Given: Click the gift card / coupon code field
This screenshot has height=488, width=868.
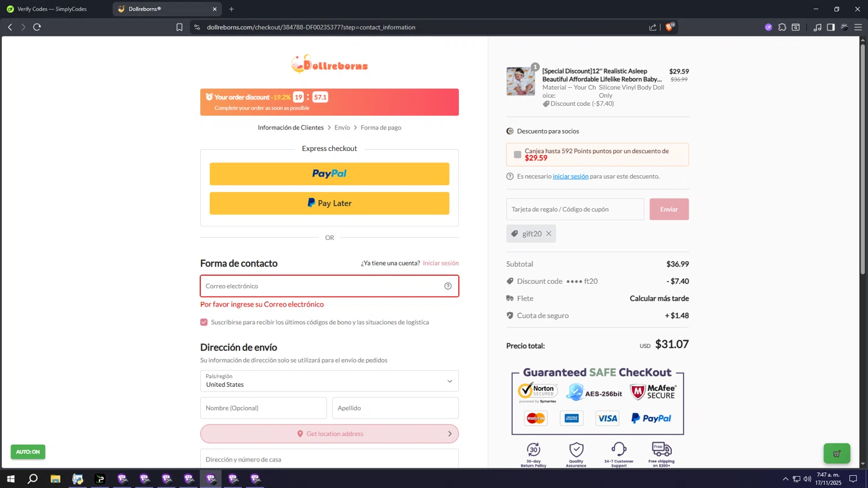Looking at the screenshot, I should [575, 209].
